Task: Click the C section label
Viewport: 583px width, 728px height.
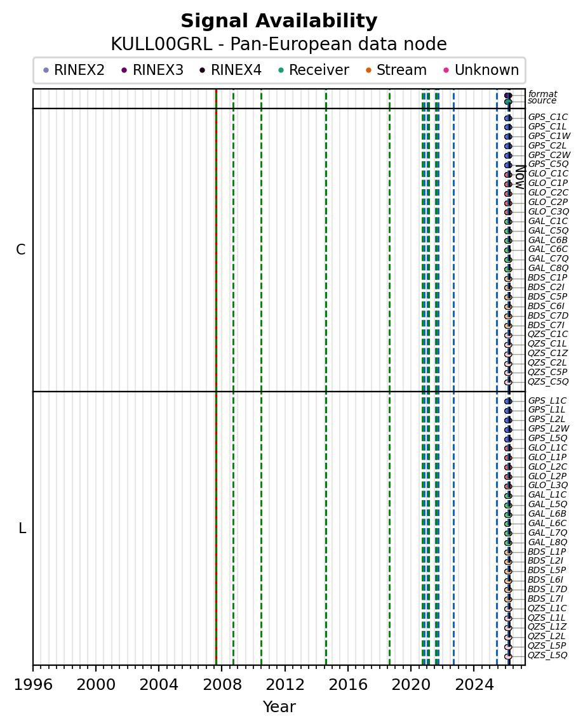Action: pos(21,250)
